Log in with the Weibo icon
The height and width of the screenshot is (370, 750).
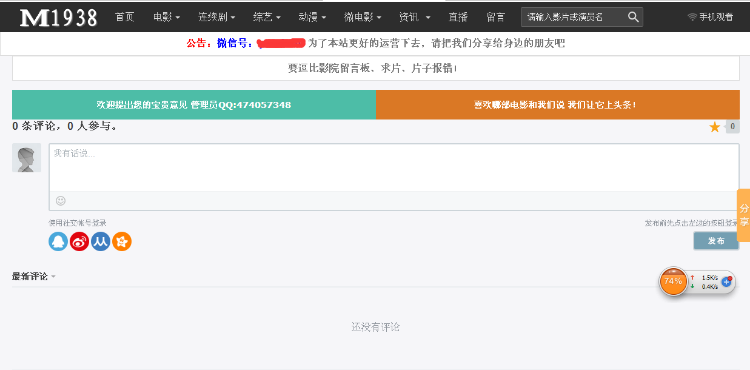click(x=79, y=241)
